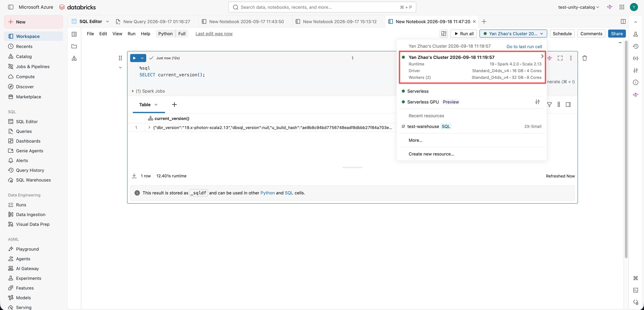Open the notebook table of contents icon
This screenshot has height=310, width=644.
74,34
